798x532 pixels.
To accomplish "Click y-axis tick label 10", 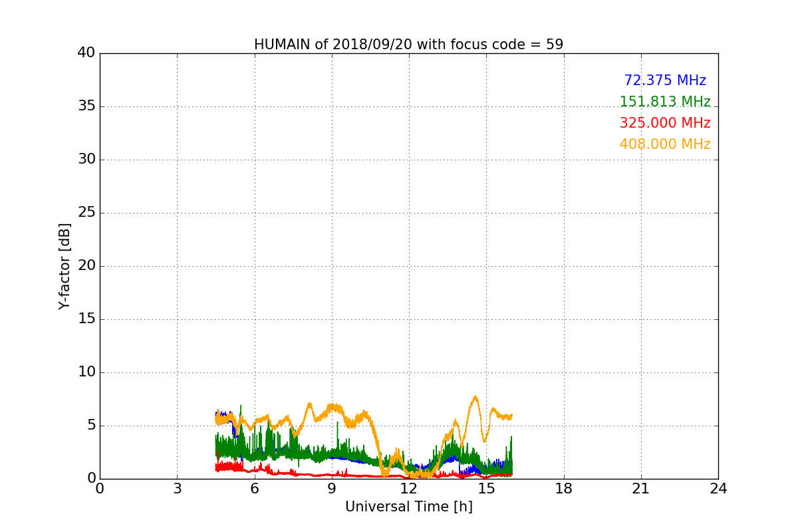I will (86, 372).
